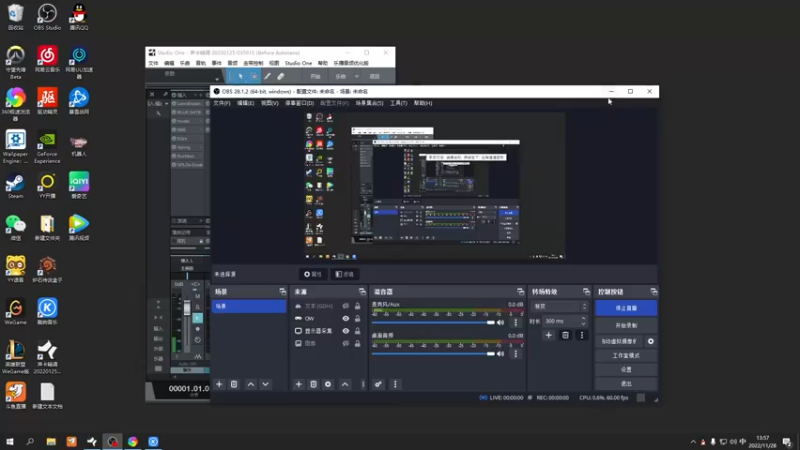Toggle visibility of the image source
800x450 pixels.
point(346,343)
